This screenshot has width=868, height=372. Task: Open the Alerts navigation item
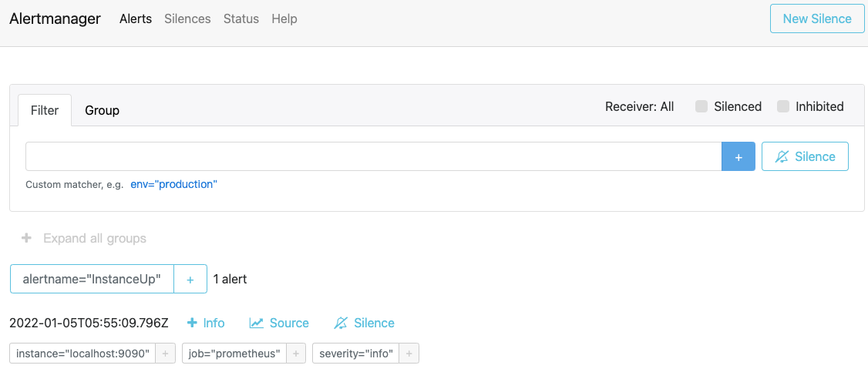click(x=136, y=18)
